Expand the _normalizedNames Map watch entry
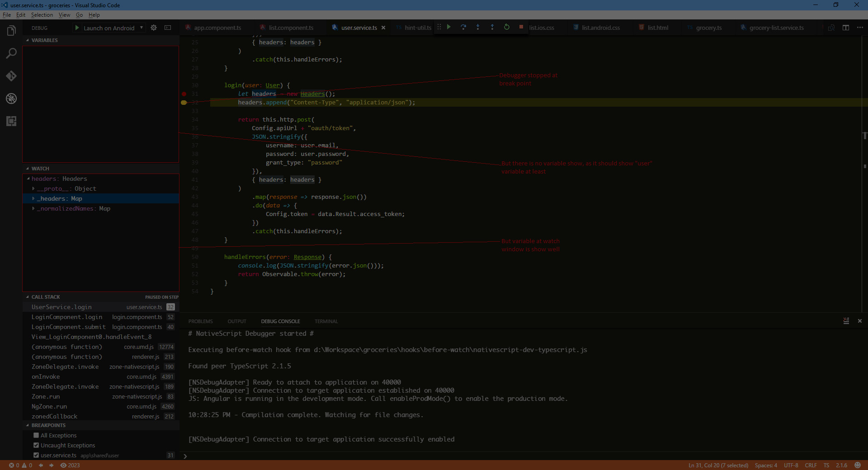868x470 pixels. [33, 208]
